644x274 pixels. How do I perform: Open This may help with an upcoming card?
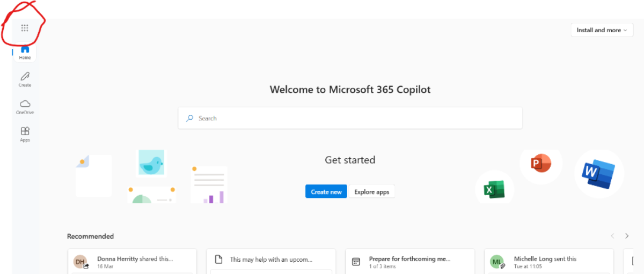click(x=271, y=261)
